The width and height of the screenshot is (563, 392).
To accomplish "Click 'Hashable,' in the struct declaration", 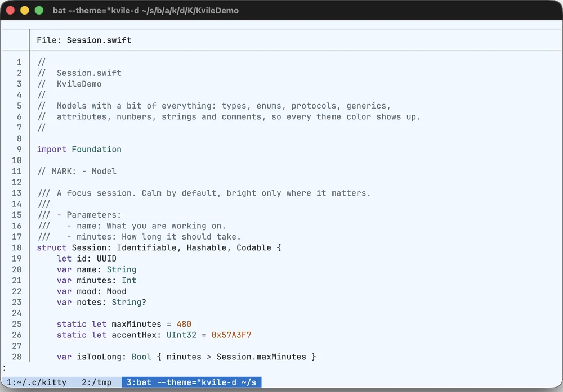I will 209,247.
